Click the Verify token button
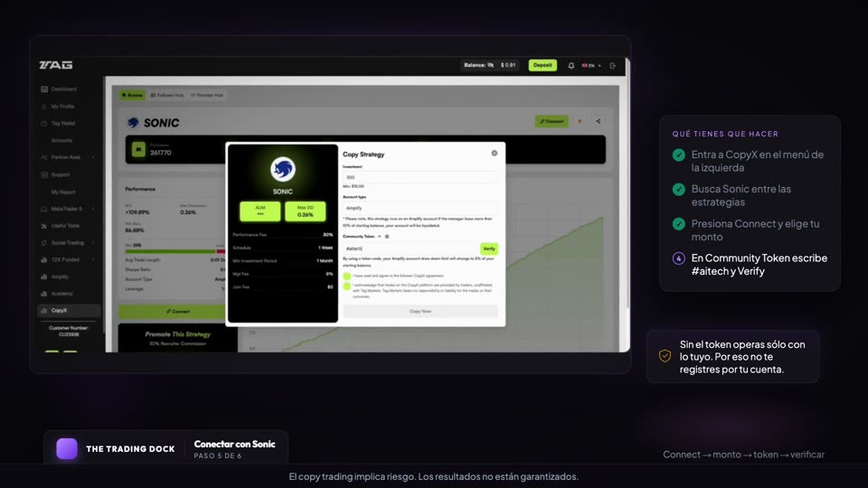Image resolution: width=868 pixels, height=488 pixels. tap(489, 249)
